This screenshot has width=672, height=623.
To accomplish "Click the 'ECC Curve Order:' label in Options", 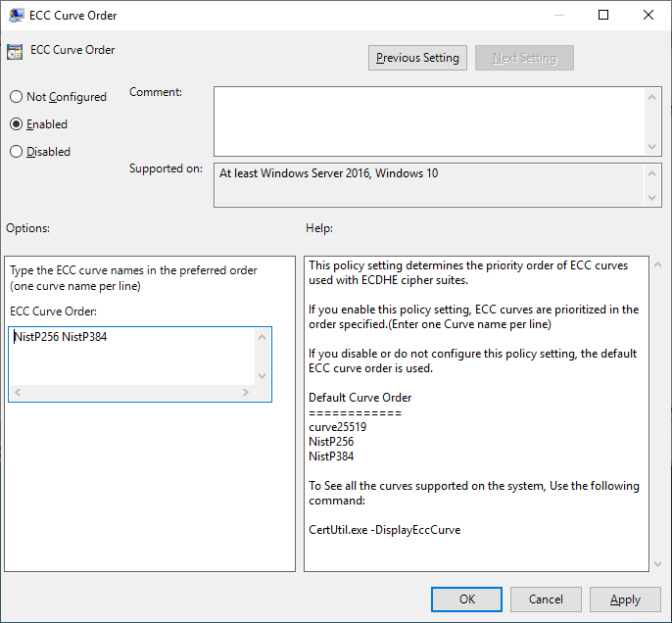I will pyautogui.click(x=54, y=311).
